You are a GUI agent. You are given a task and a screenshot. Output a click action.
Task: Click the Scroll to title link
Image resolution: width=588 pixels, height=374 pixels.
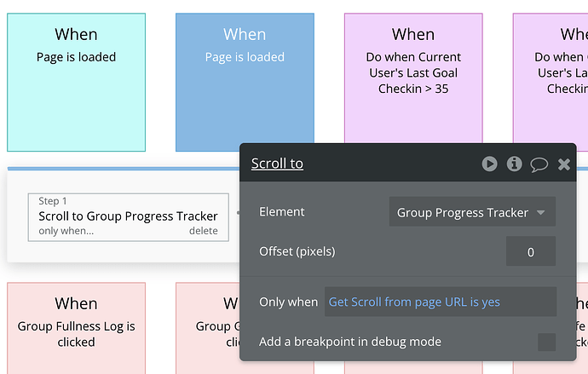(277, 164)
